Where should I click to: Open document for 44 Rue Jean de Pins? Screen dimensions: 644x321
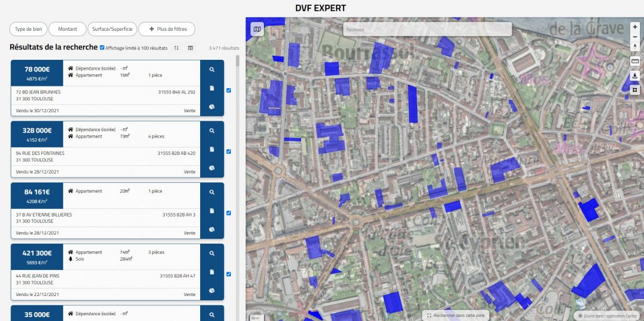(212, 272)
